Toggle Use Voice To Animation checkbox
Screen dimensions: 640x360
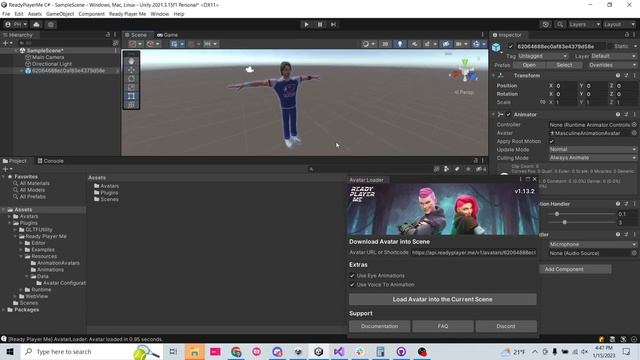coord(352,284)
